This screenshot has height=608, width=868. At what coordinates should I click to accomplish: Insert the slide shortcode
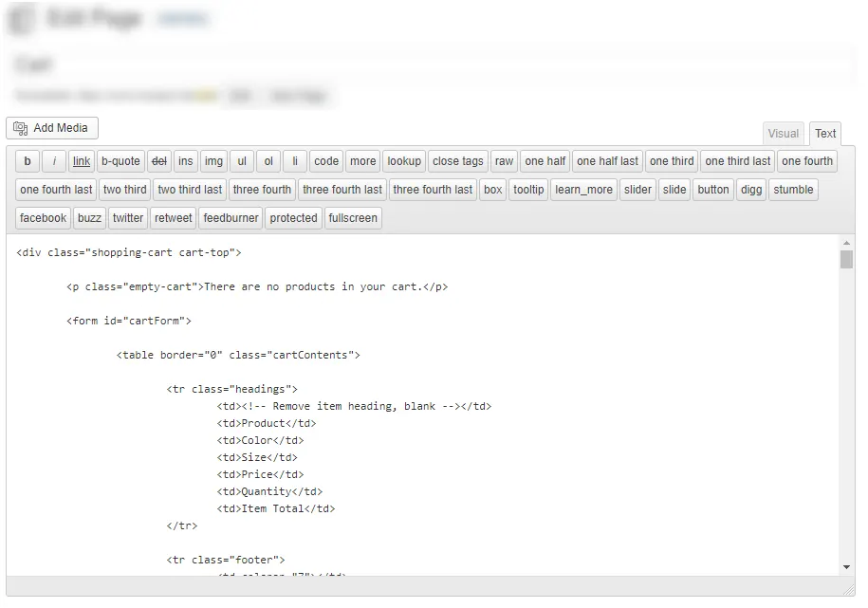pos(674,190)
